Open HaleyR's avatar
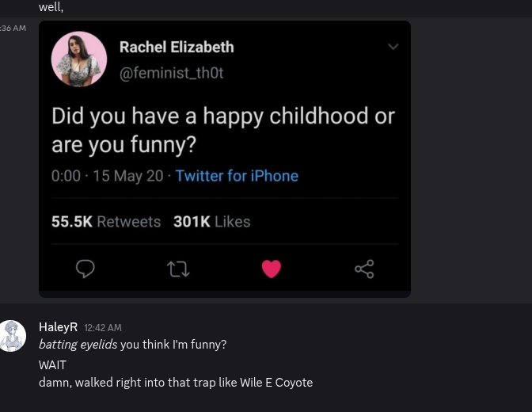 pos(13,336)
